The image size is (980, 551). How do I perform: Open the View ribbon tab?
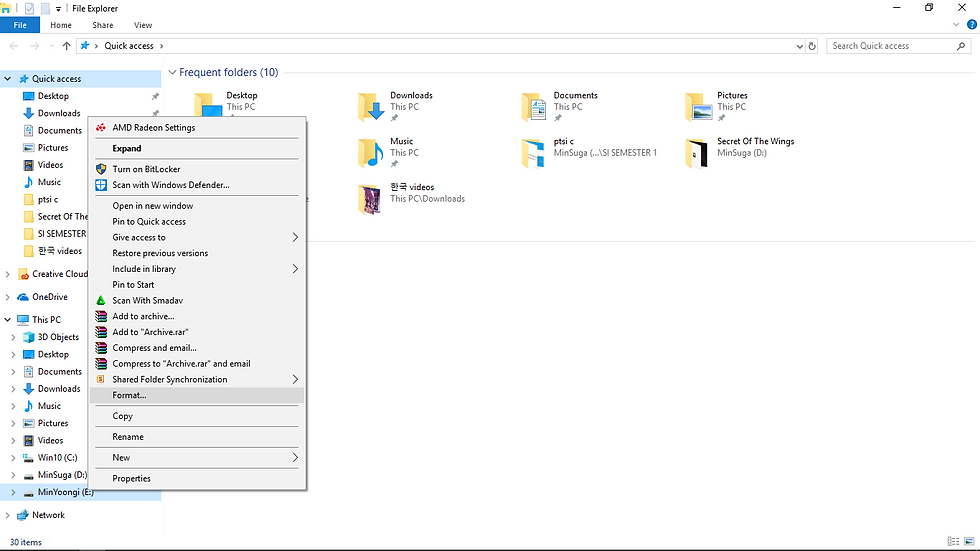pyautogui.click(x=142, y=25)
